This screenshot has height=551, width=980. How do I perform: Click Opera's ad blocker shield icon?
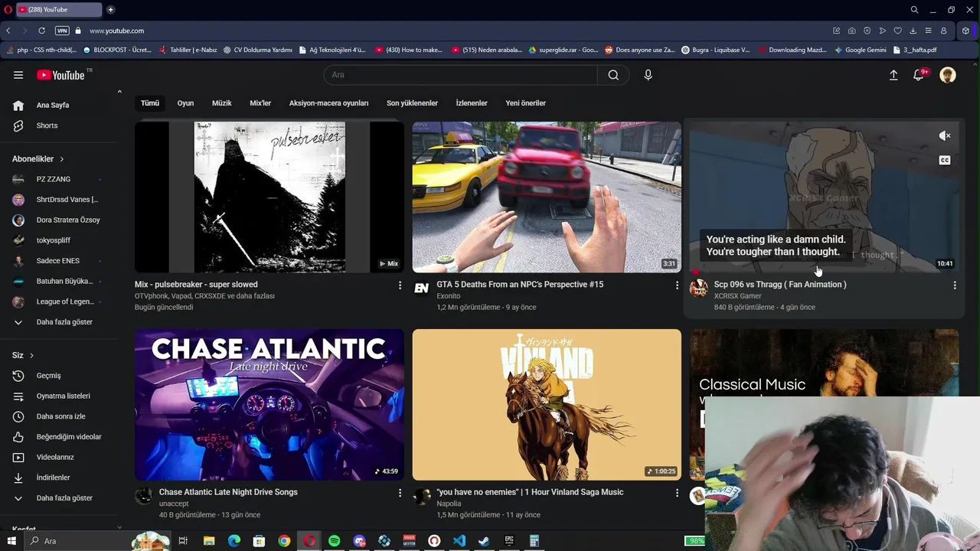(867, 31)
